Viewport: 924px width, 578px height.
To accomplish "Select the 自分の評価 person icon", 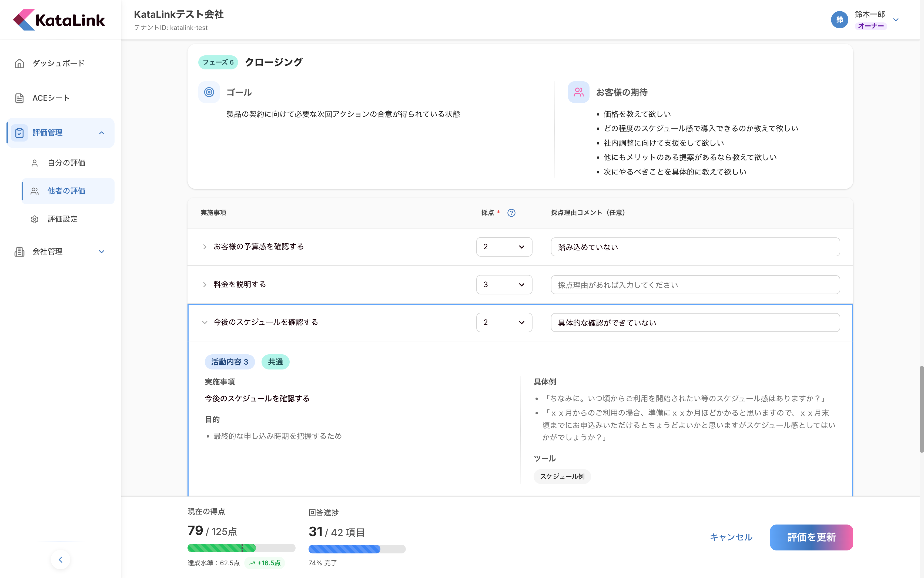I will point(34,163).
